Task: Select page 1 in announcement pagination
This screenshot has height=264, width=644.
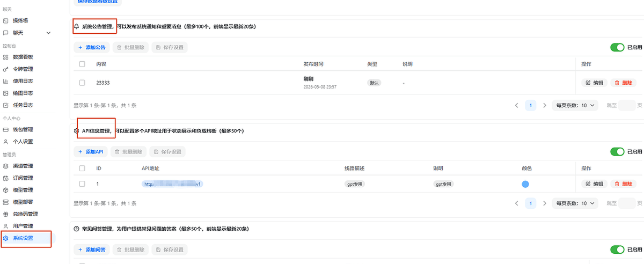Action: click(x=530, y=105)
